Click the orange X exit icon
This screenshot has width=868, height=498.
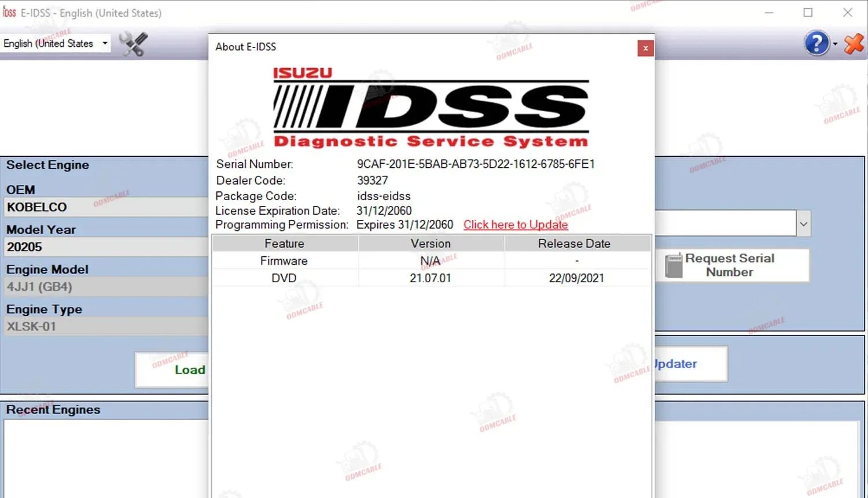(854, 43)
